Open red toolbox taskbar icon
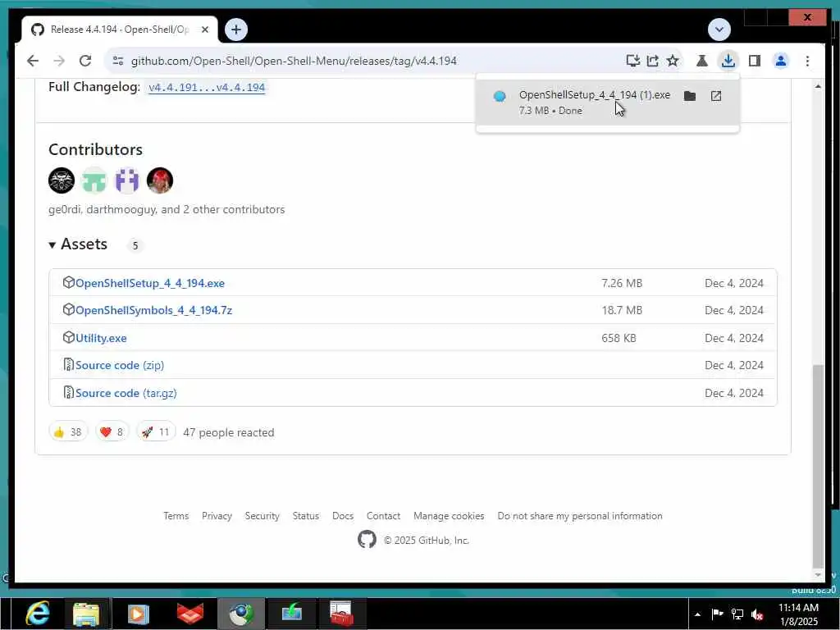The height and width of the screenshot is (630, 840). point(342,614)
